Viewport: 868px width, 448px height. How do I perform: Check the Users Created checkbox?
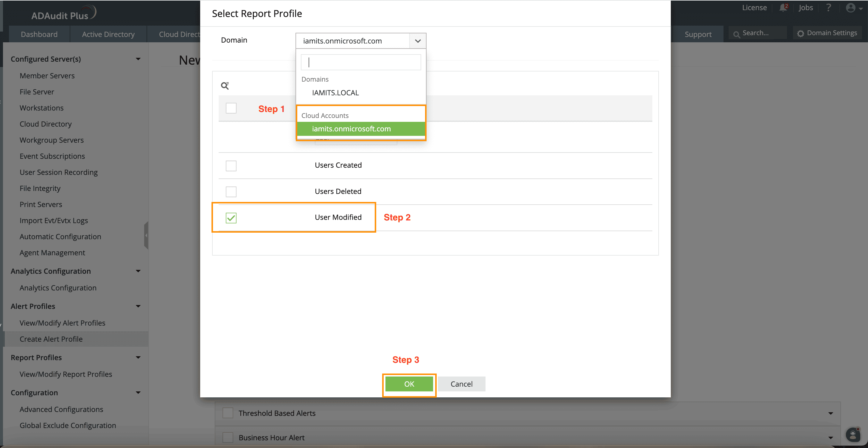[x=231, y=166]
